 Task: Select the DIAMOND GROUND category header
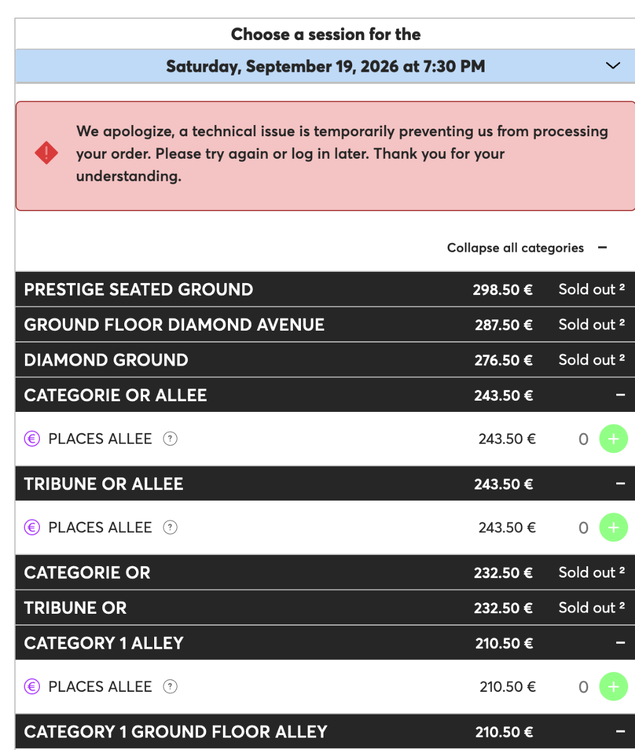[x=325, y=360]
